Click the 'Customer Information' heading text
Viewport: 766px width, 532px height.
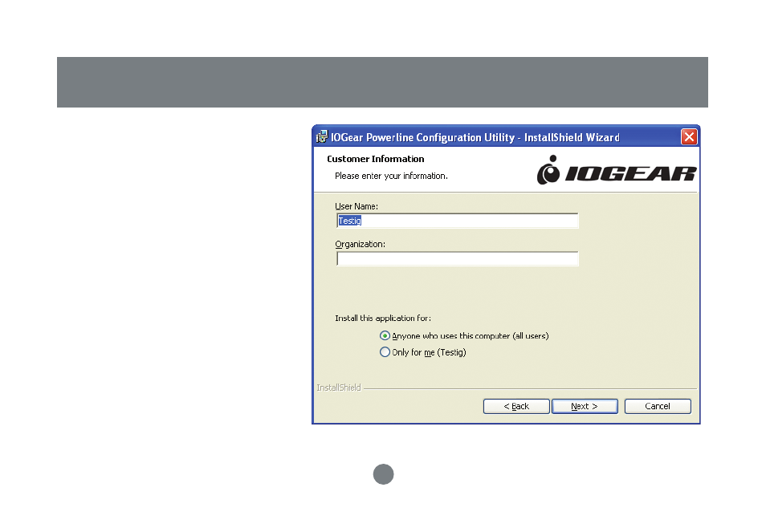pos(375,159)
